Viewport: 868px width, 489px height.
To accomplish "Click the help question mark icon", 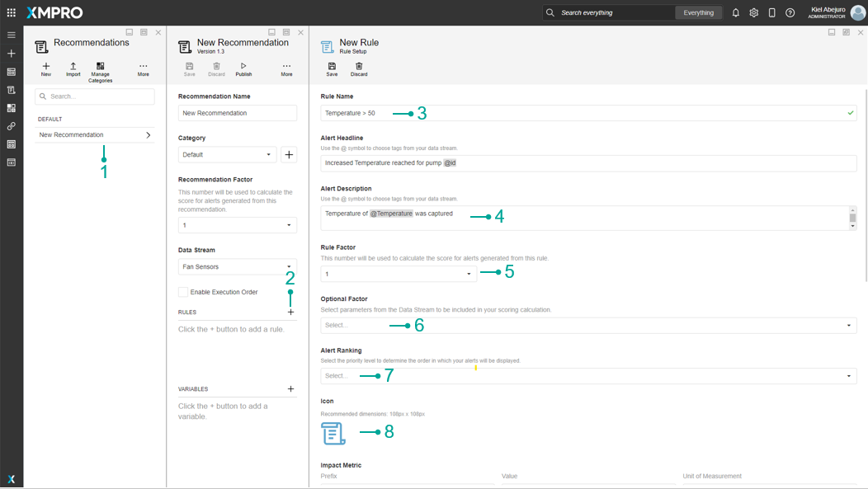I will click(790, 13).
